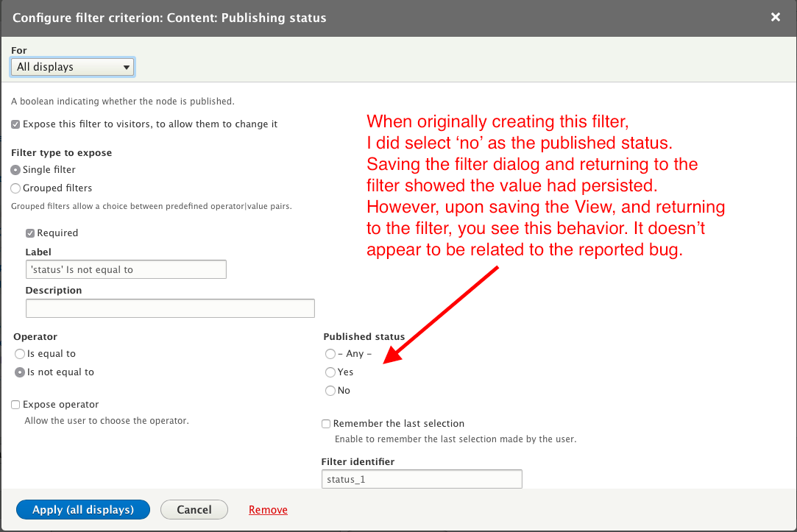
Task: Select text 'Allow the user to choose the operator.'
Action: (x=107, y=421)
